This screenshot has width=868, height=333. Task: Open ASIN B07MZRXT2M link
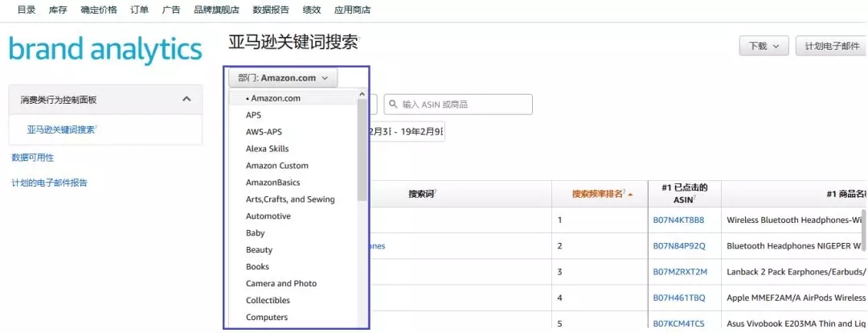[x=680, y=272]
